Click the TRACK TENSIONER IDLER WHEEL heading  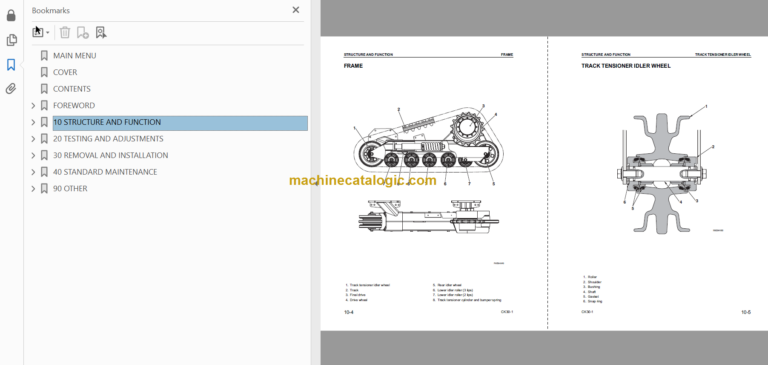coord(626,66)
